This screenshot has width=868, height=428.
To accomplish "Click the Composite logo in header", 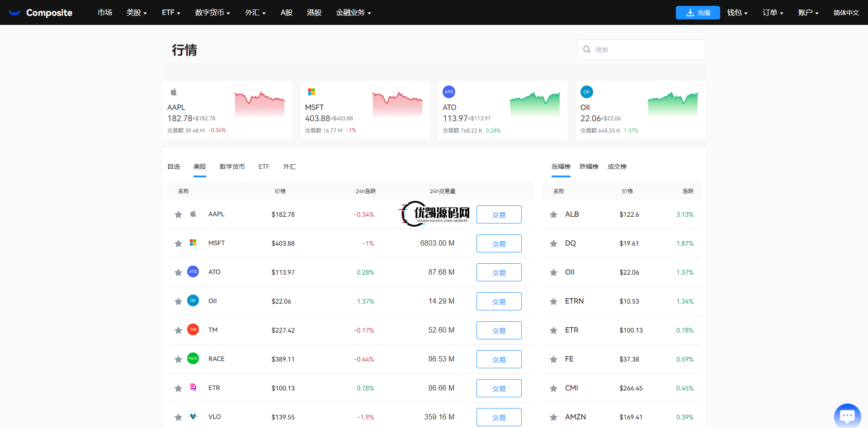I will pos(41,13).
